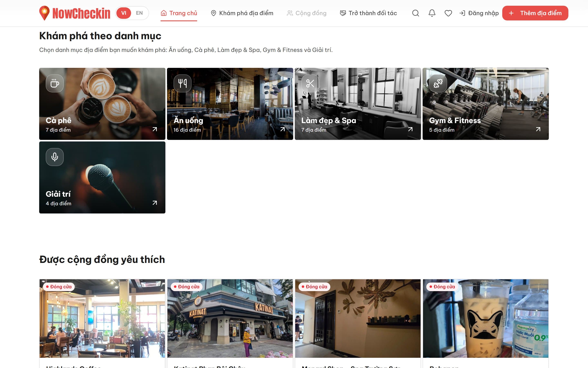The height and width of the screenshot is (368, 588).
Task: Click the dumbbell icon on Gym & Fitness
Action: [x=438, y=83]
